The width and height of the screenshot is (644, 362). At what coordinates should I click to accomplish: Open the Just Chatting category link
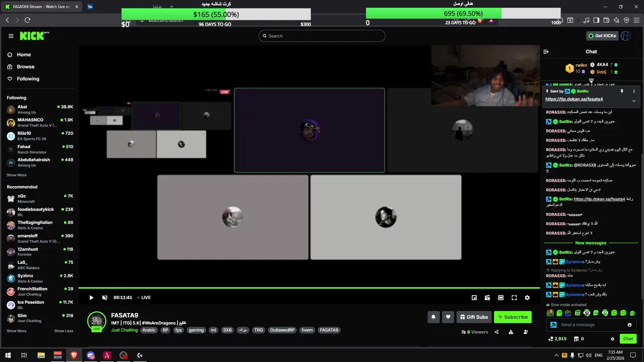[x=124, y=330]
